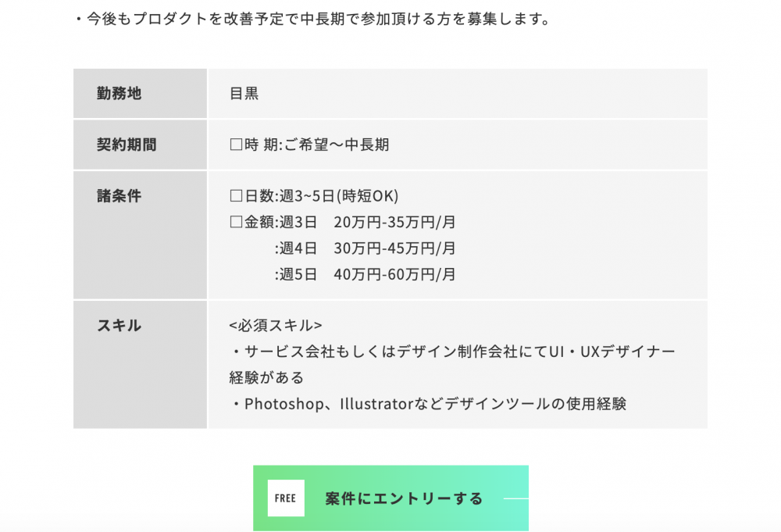Viewport: 781px width, 532px height.
Task: Click the 週3~5日(時短OK) text
Action: click(339, 196)
